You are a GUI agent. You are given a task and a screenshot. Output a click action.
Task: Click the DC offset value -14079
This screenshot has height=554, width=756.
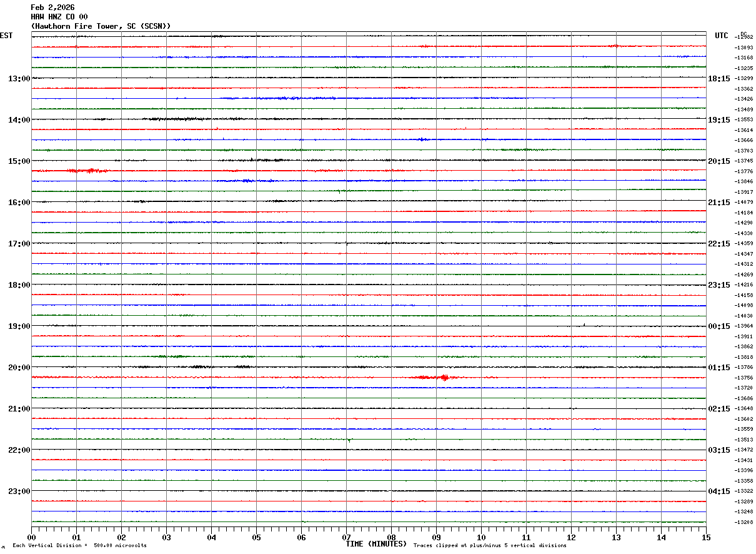tap(744, 202)
